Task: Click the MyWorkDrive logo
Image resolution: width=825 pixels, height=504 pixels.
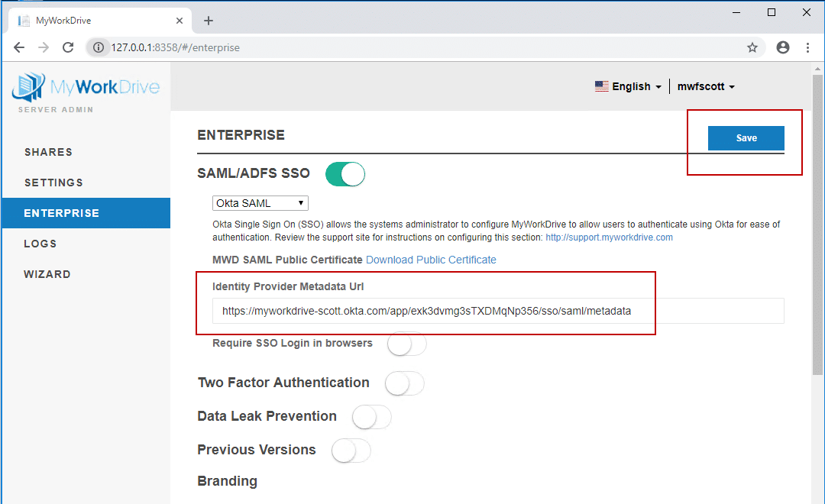Action: (86, 87)
